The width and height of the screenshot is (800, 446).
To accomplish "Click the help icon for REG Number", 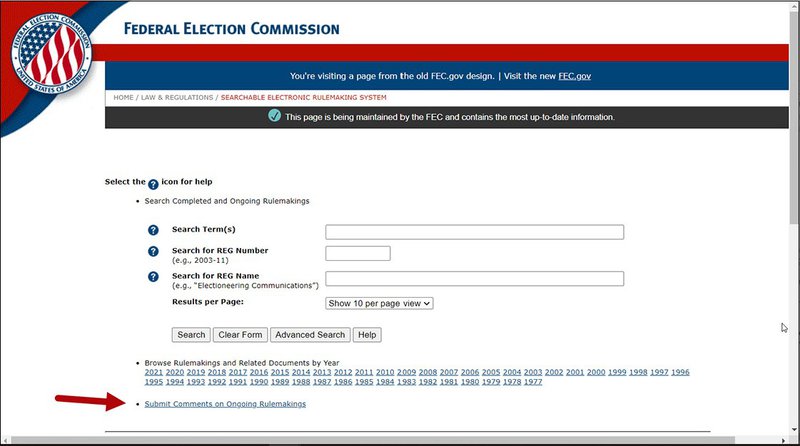I will click(153, 252).
